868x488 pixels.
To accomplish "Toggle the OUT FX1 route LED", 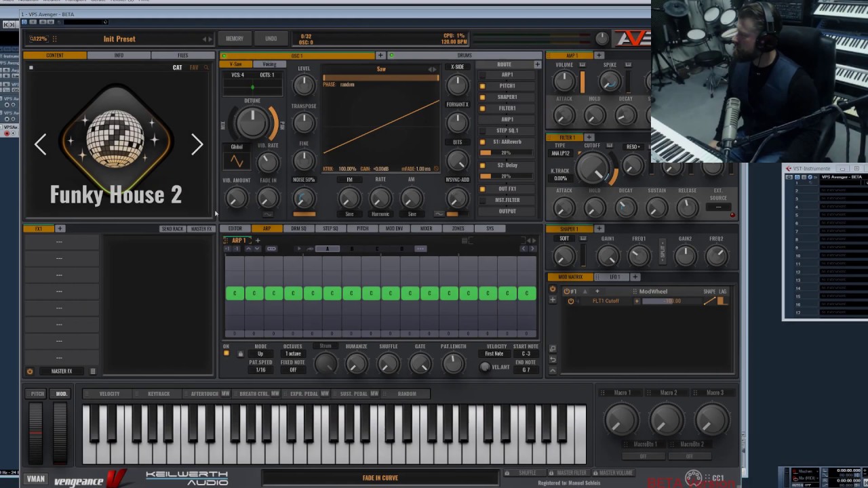I will (483, 188).
